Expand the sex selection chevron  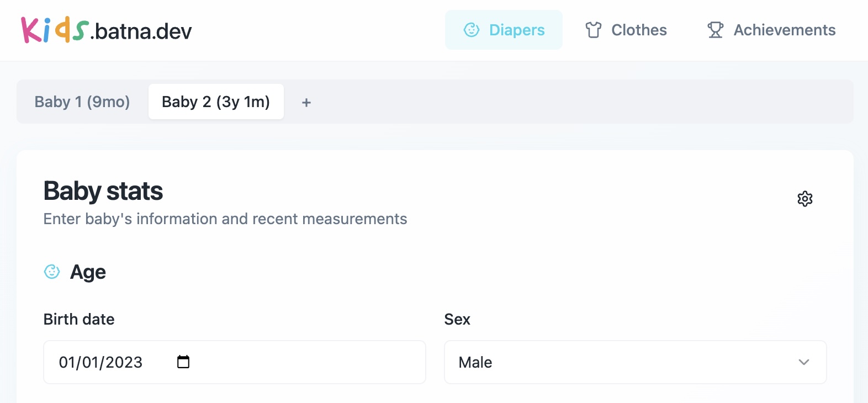point(804,362)
